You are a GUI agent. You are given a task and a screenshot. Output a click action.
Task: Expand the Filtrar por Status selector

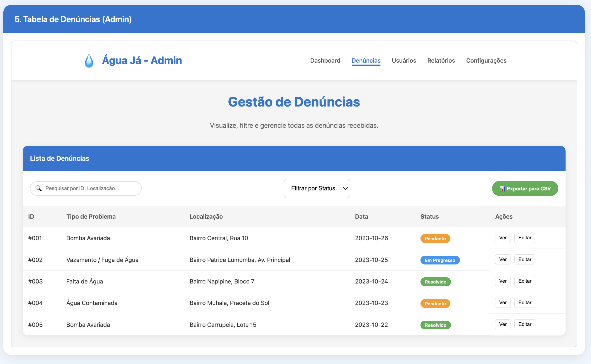(317, 188)
